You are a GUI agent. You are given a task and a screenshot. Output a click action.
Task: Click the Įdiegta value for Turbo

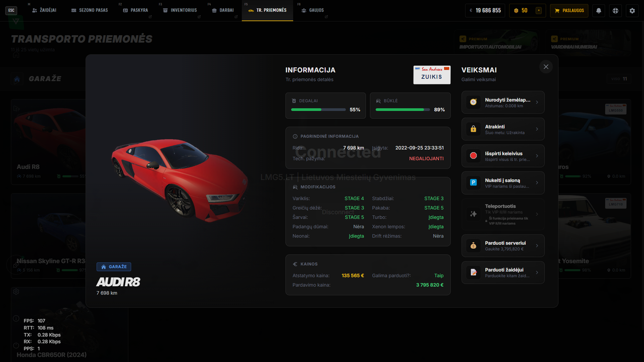pyautogui.click(x=436, y=217)
